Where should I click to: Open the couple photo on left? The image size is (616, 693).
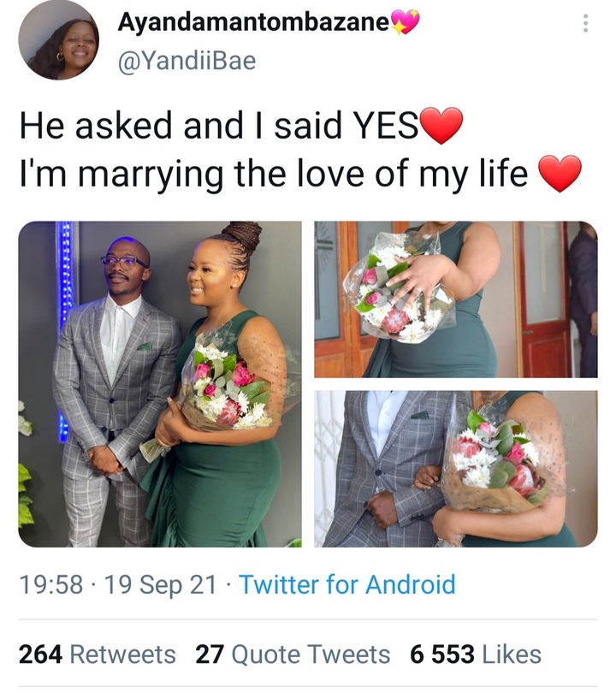(x=160, y=384)
